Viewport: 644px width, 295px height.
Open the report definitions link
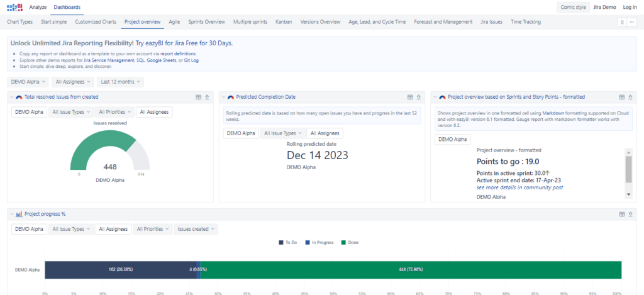tap(178, 54)
